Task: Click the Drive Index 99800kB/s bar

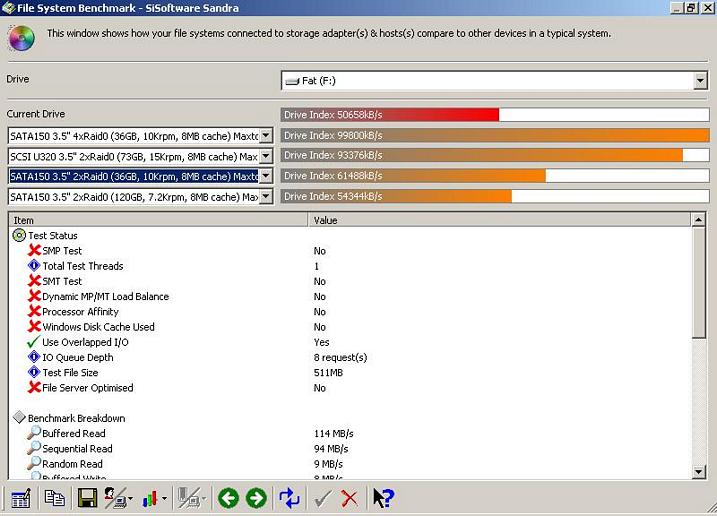Action: tap(495, 135)
